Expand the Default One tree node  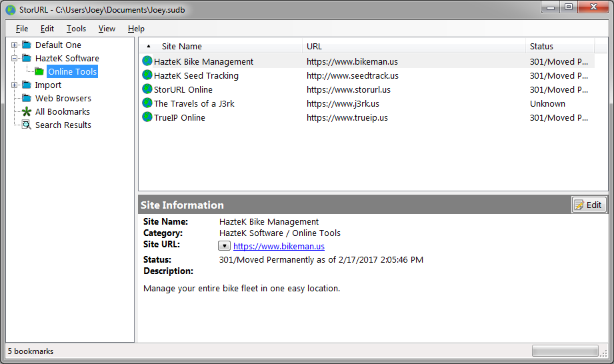pyautogui.click(x=15, y=45)
